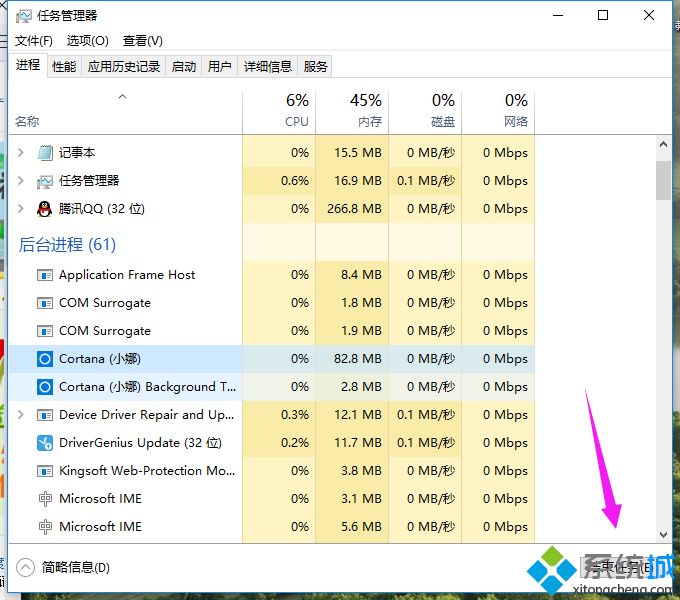The height and width of the screenshot is (600, 680).
Task: Collapse to 简略信息 using the arrow icon
Action: click(25, 567)
